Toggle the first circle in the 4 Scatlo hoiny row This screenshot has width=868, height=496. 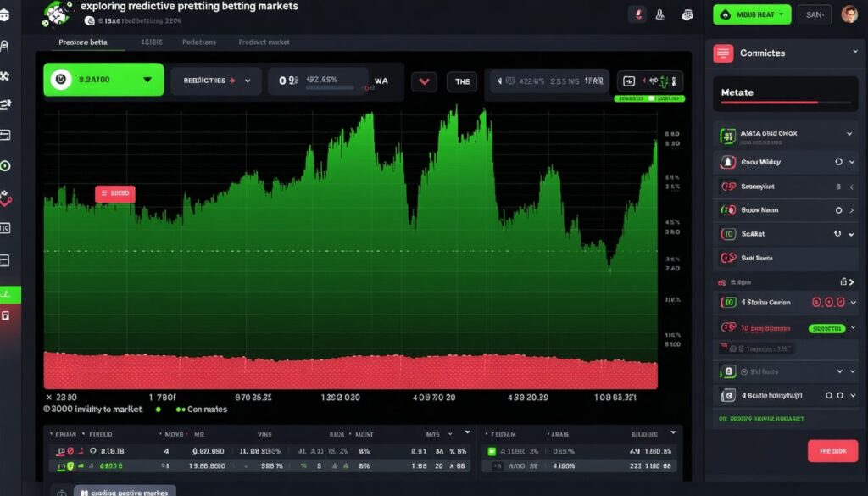click(x=829, y=395)
